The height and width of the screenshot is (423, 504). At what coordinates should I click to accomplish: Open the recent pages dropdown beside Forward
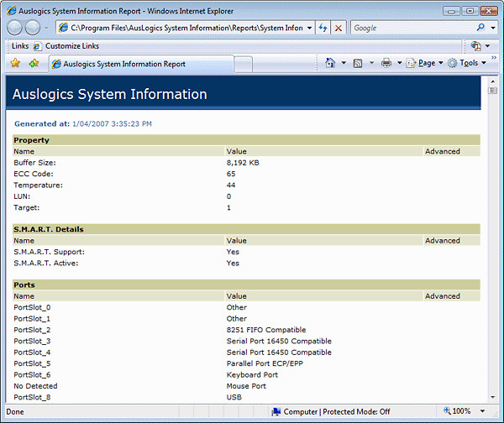point(46,28)
